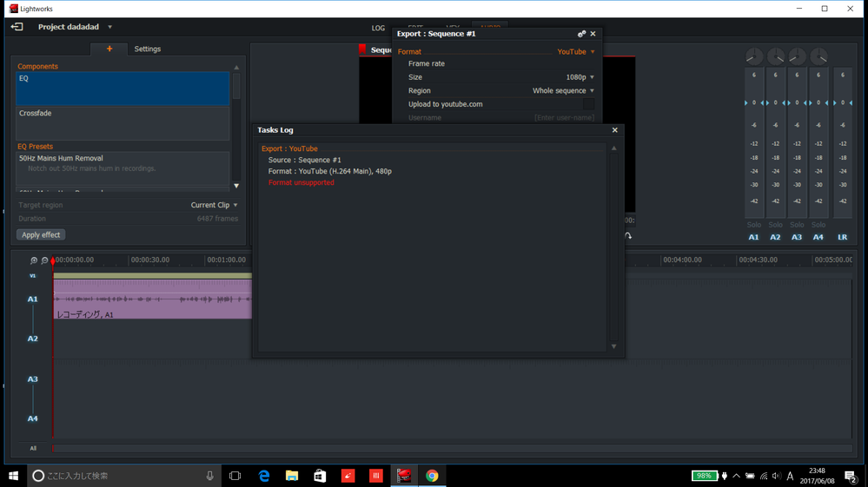The width and height of the screenshot is (868, 487).
Task: Click the All tracks label
Action: tap(33, 448)
